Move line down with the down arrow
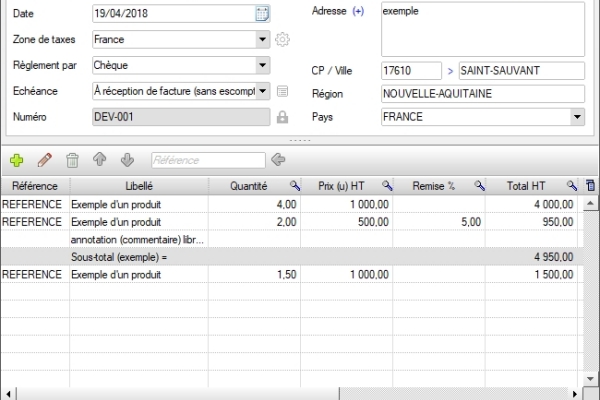600x400 pixels. (x=127, y=160)
